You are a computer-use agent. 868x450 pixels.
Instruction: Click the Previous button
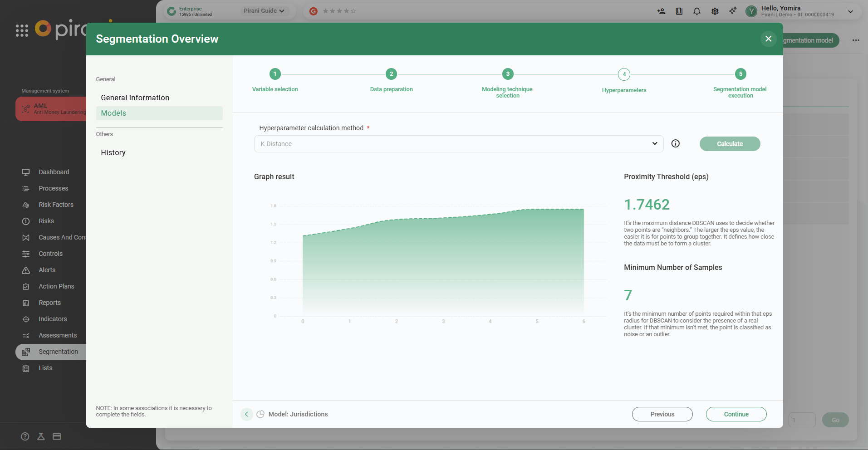[x=662, y=414]
